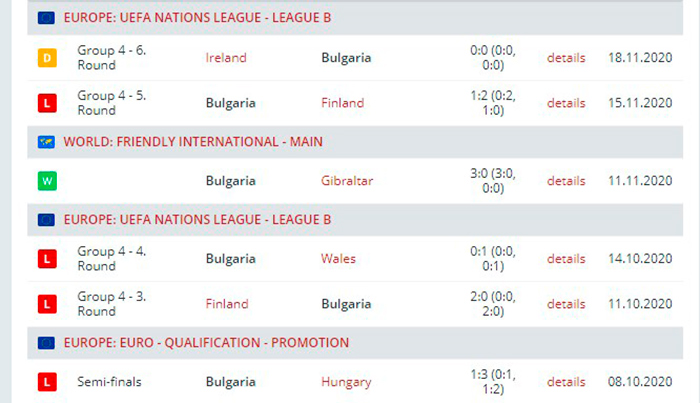Click the green win icon for Gibraltar match
700x403 pixels.
[46, 181]
